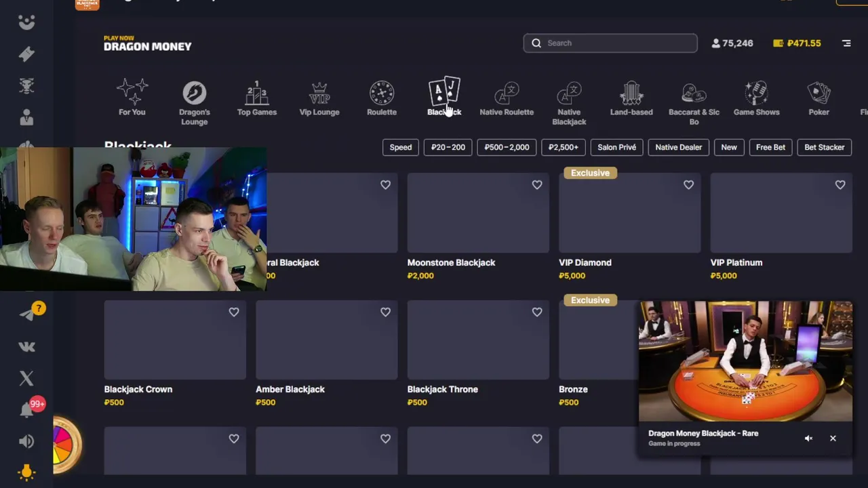
Task: Open the VIP Diamond game thumbnail
Action: tap(629, 213)
